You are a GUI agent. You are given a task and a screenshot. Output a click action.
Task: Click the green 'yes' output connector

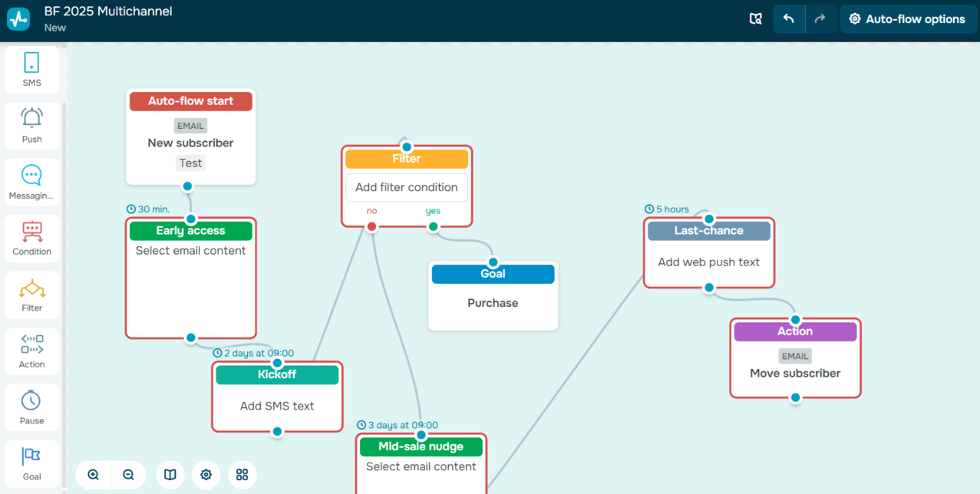point(434,226)
